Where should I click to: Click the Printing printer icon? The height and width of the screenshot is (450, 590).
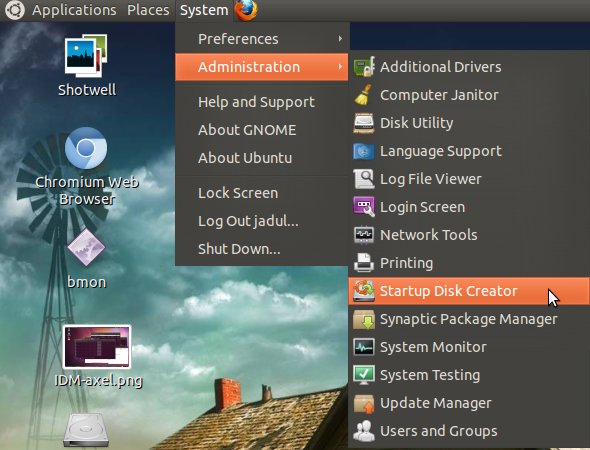coord(364,263)
